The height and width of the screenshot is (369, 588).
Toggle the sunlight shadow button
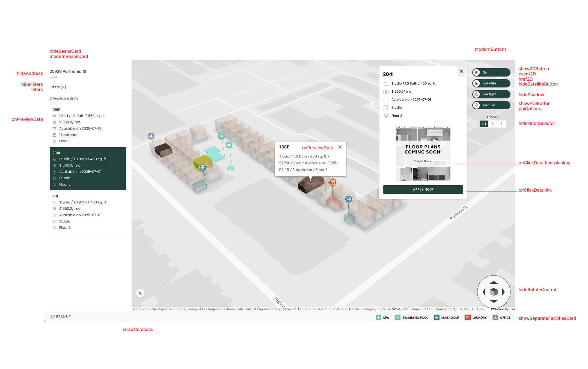pos(491,94)
